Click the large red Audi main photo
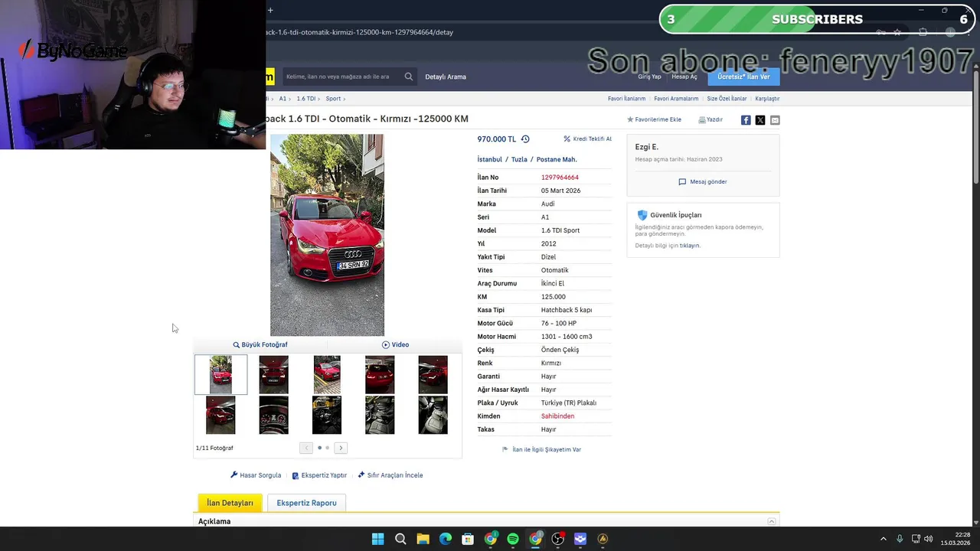This screenshot has height=551, width=980. click(327, 235)
